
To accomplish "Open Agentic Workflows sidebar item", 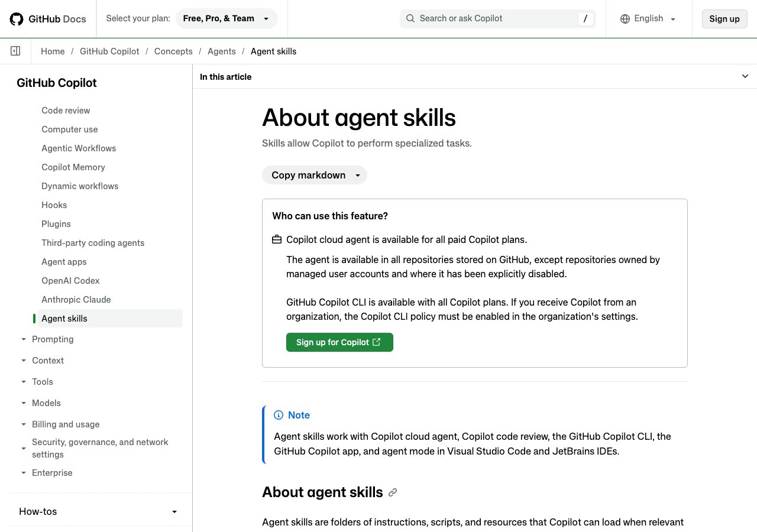I will (79, 148).
